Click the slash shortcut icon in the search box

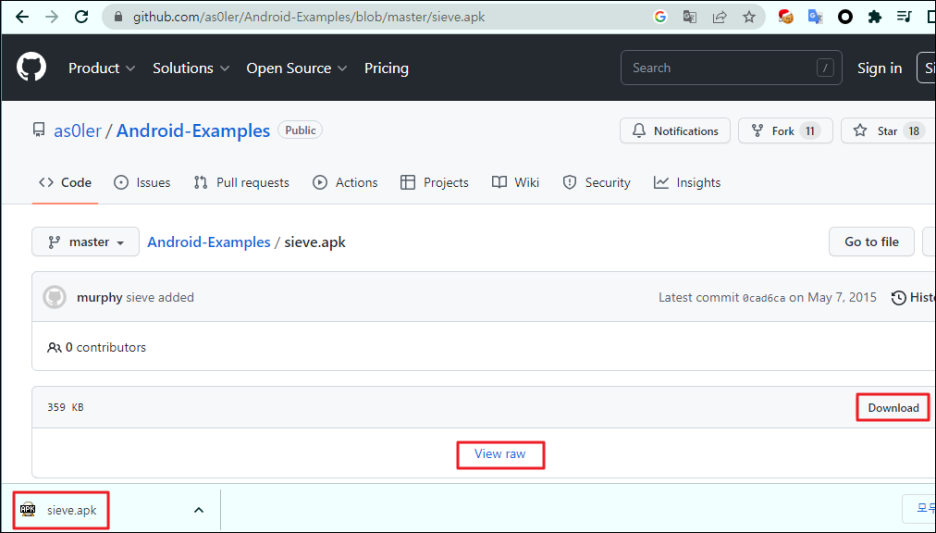pos(825,68)
